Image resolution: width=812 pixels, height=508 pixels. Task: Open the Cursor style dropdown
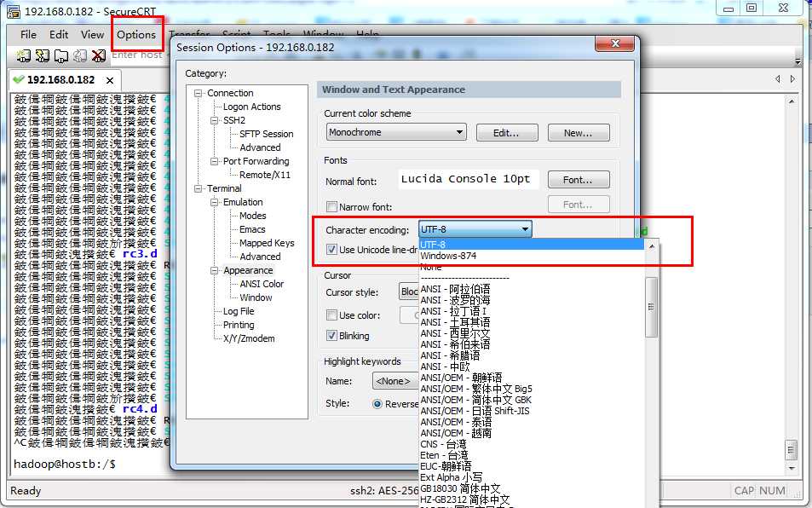click(409, 292)
